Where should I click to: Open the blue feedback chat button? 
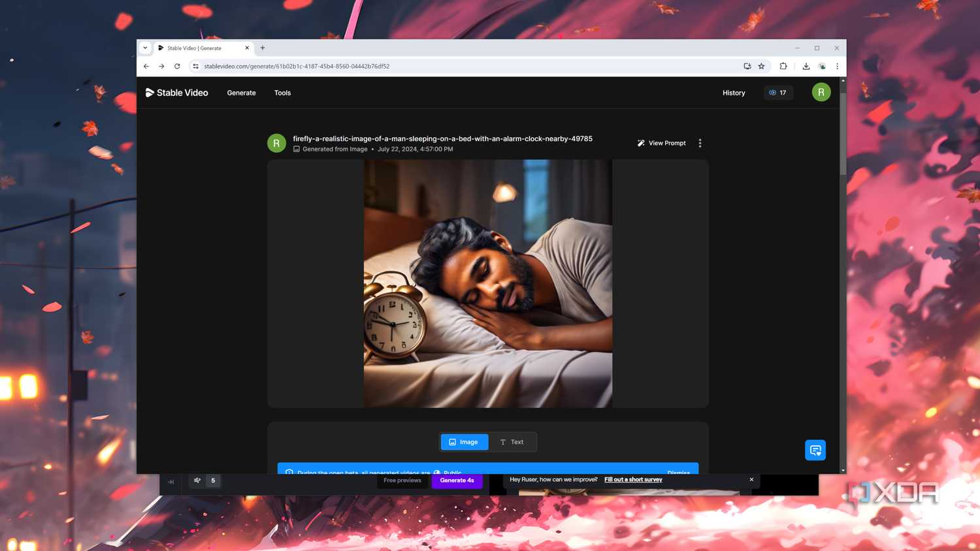tap(815, 450)
